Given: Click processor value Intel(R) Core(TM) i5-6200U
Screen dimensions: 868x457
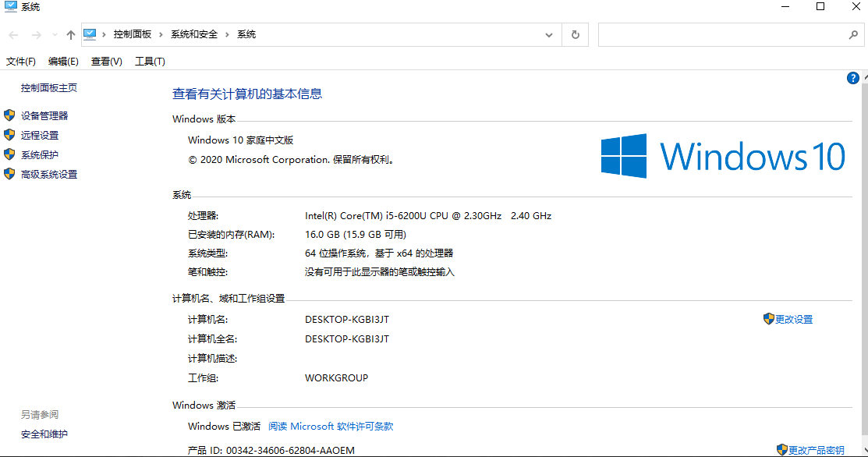Looking at the screenshot, I should [428, 216].
